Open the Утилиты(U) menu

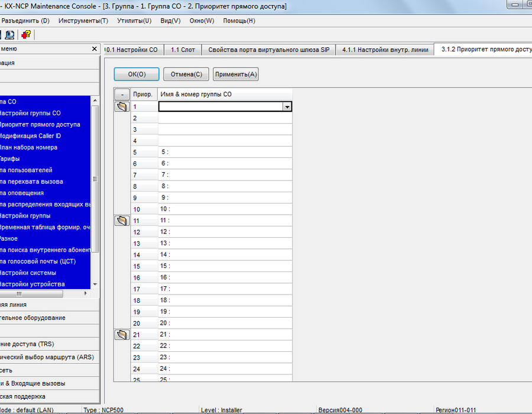pyautogui.click(x=134, y=21)
